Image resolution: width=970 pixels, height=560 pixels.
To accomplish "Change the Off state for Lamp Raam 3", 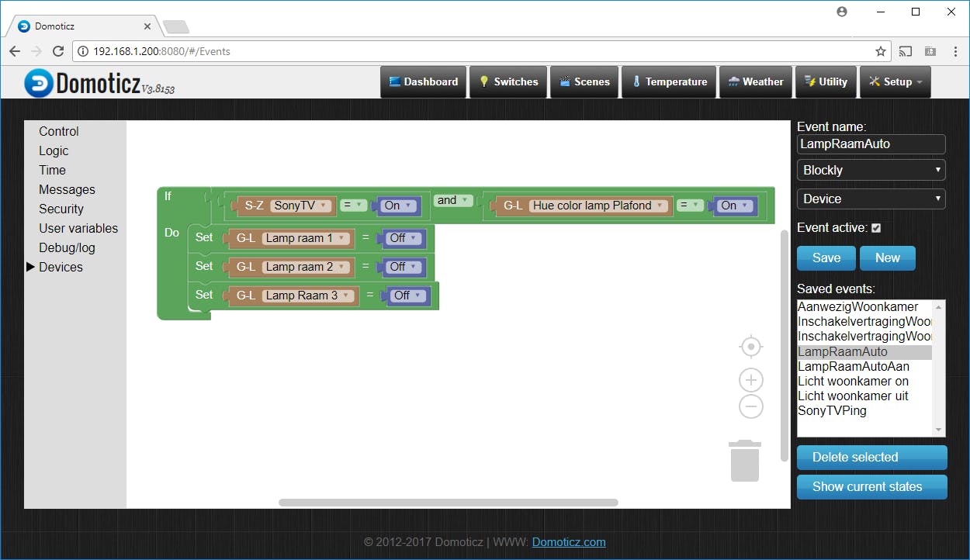I will [x=409, y=296].
